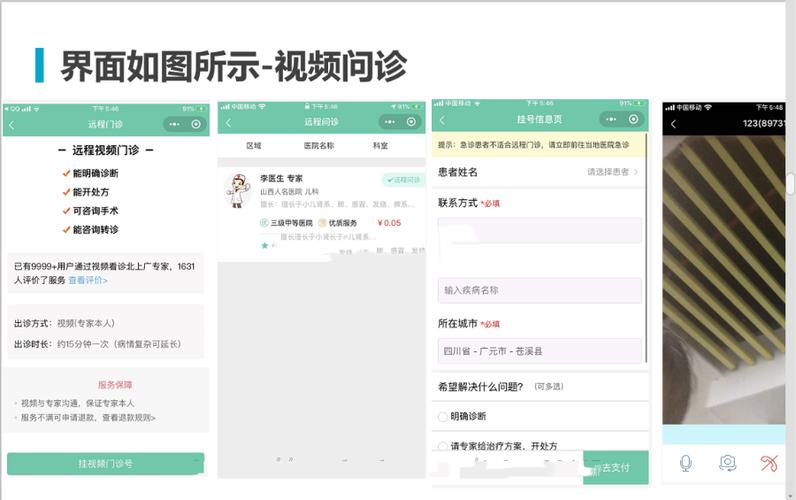Open the 区域 filter dropdown
This screenshot has width=796, height=500.
pos(254,146)
